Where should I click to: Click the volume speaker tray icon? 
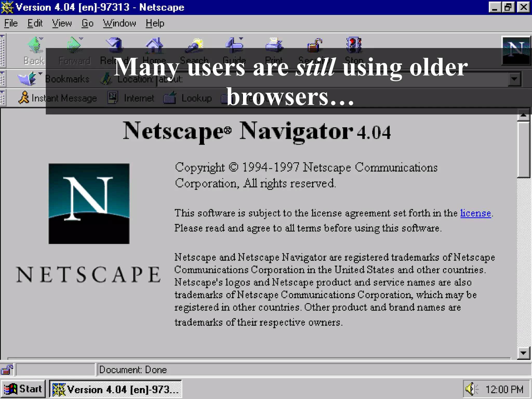click(x=471, y=389)
